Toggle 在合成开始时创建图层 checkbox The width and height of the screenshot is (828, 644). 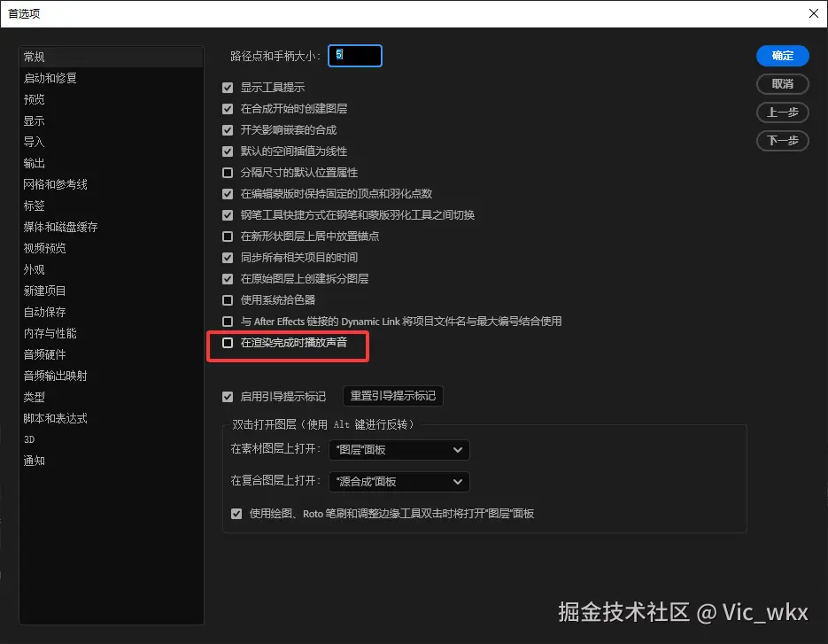pos(228,109)
